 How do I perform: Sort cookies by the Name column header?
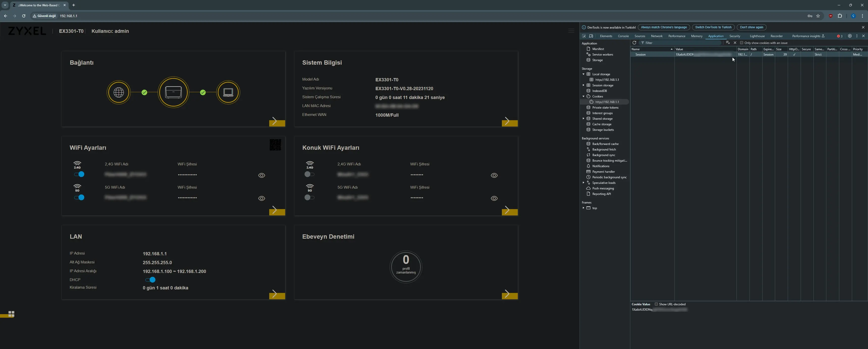(x=652, y=49)
